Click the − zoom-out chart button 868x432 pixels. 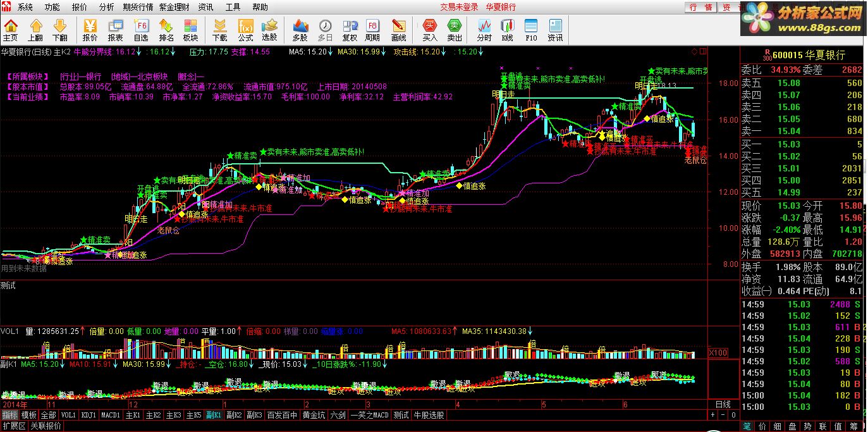[723, 416]
